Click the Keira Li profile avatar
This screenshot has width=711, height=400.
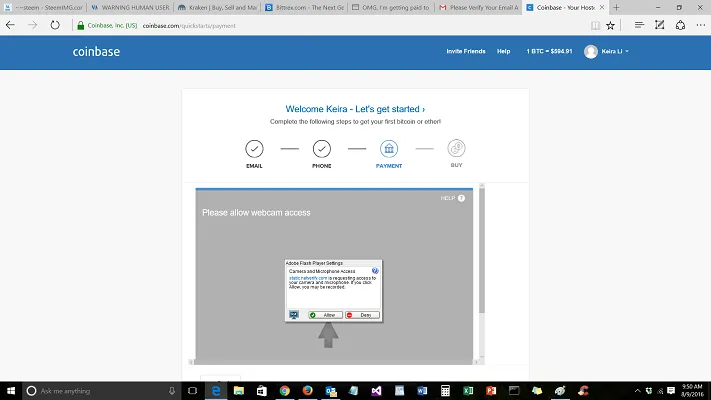tap(591, 52)
